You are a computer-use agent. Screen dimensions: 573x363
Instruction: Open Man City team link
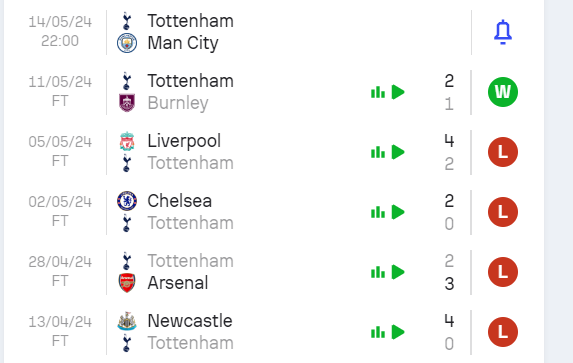(183, 43)
